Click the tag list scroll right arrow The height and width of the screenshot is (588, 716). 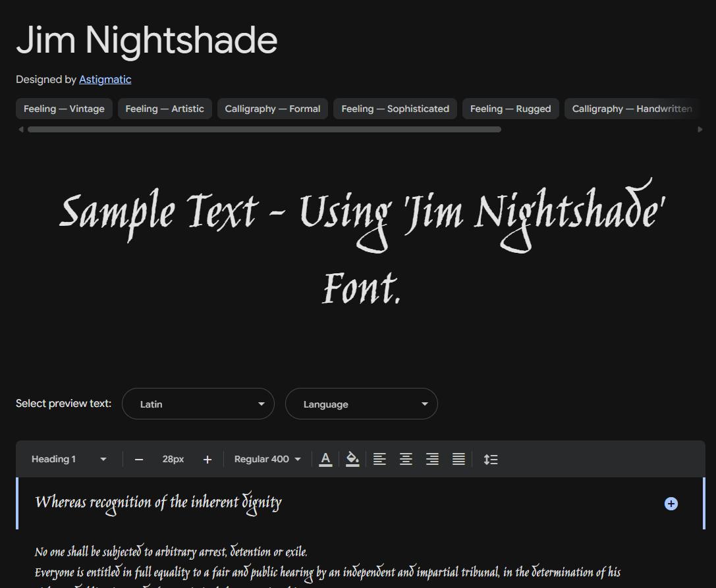point(700,130)
